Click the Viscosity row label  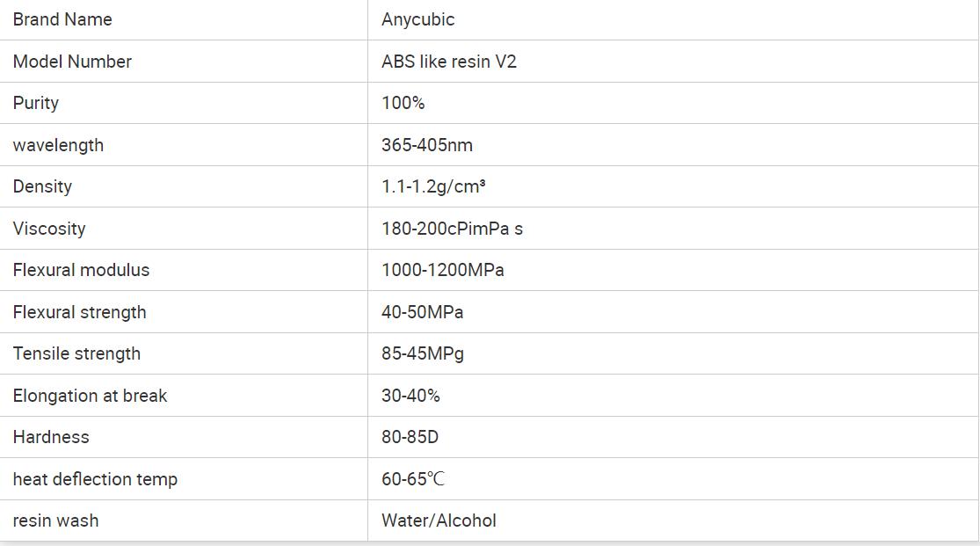point(49,229)
